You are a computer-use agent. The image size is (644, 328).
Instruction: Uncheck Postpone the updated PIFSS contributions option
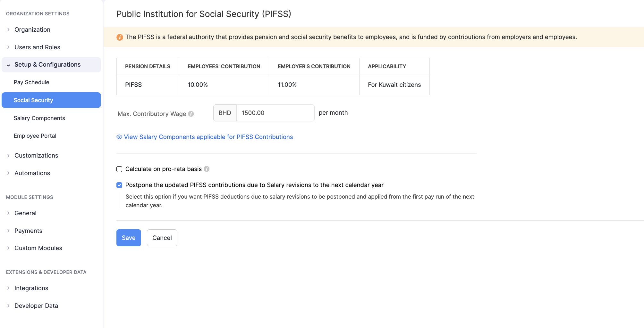click(x=119, y=185)
